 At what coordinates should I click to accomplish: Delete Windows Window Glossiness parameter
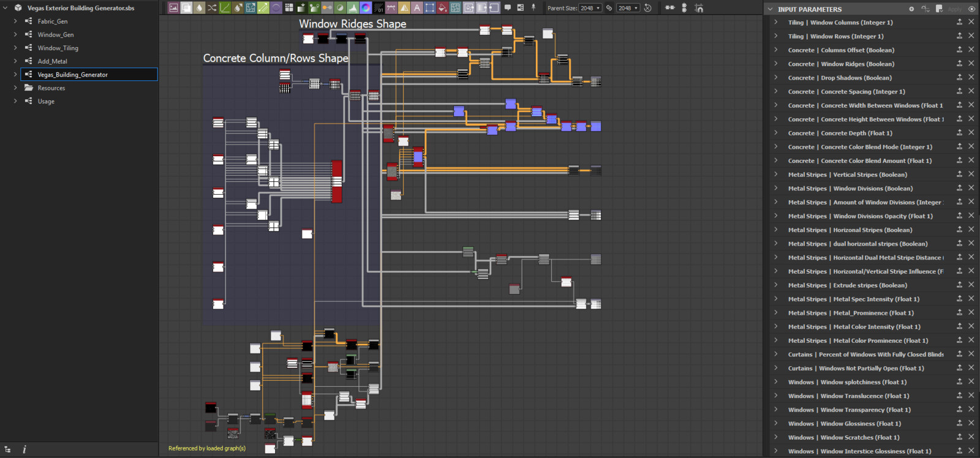(971, 423)
